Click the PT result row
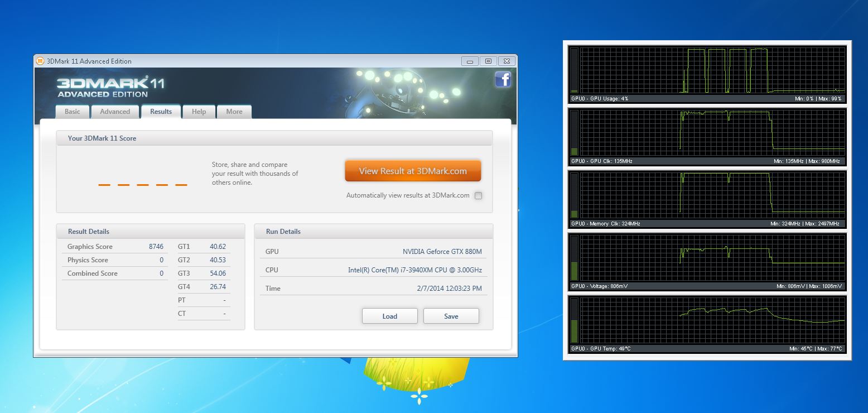The width and height of the screenshot is (868, 413). click(x=203, y=300)
